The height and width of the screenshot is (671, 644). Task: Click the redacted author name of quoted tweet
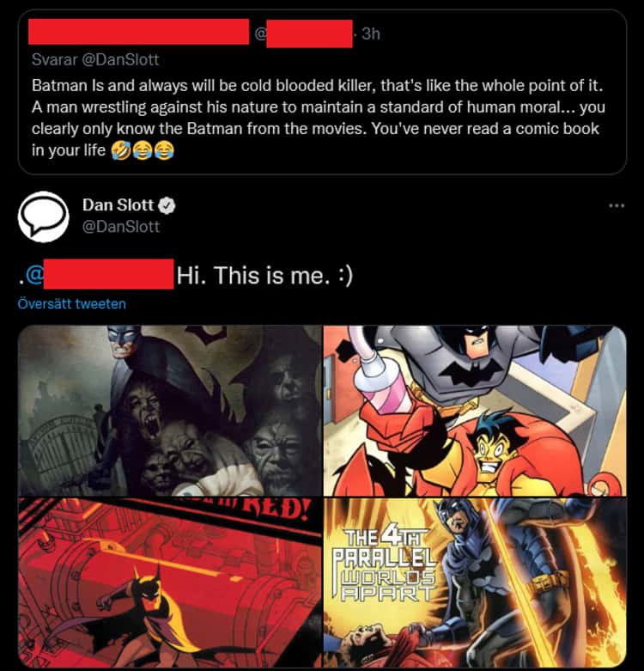point(138,32)
